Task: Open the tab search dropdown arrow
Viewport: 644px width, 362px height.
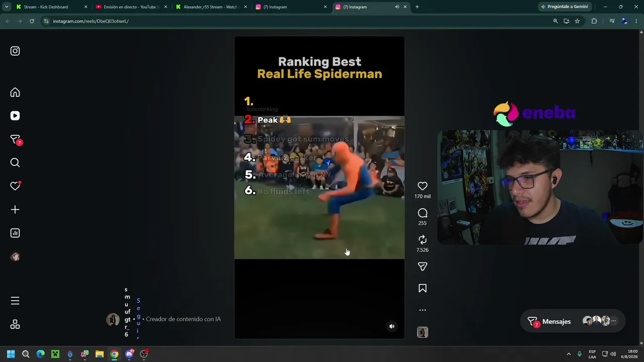Action: tap(6, 7)
